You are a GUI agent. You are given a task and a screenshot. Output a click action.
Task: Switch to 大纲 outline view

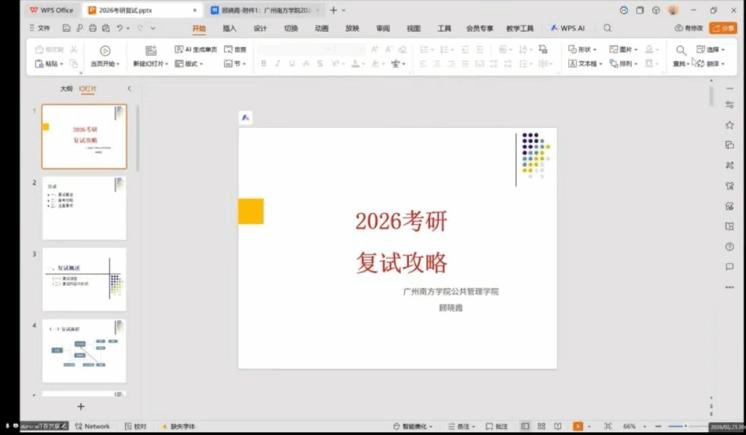pyautogui.click(x=66, y=89)
